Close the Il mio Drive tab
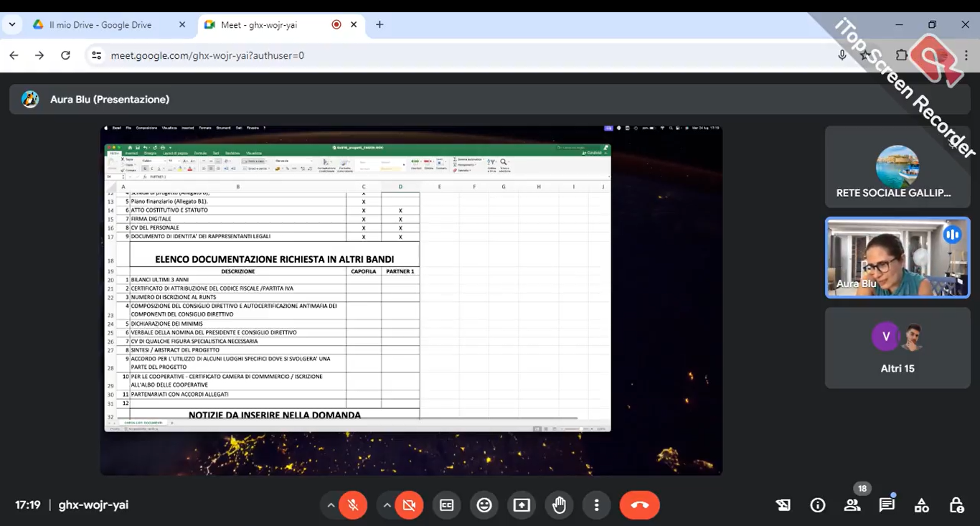 [182, 24]
